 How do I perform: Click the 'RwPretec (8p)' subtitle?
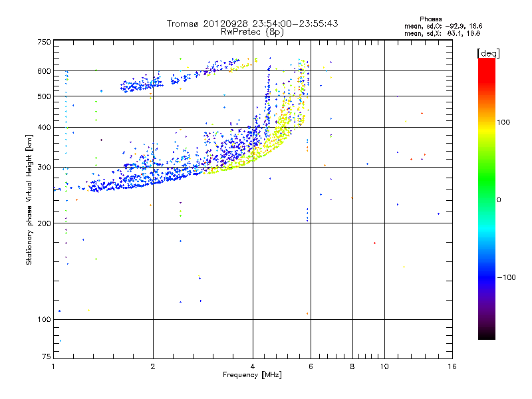click(252, 32)
